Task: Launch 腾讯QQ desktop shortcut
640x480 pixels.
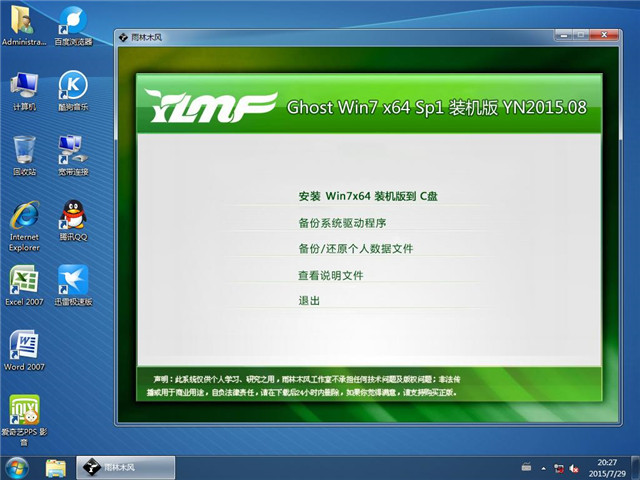Action: point(73,221)
